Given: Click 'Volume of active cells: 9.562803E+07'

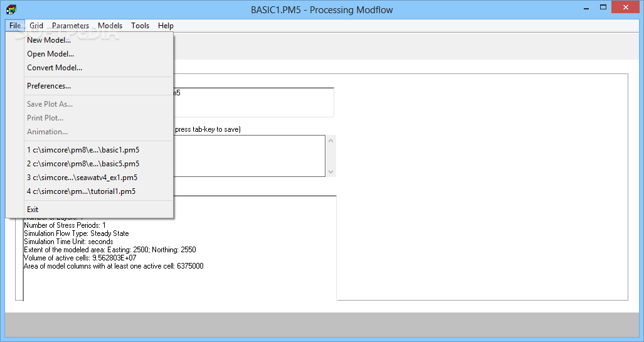Looking at the screenshot, I should (x=80, y=258).
